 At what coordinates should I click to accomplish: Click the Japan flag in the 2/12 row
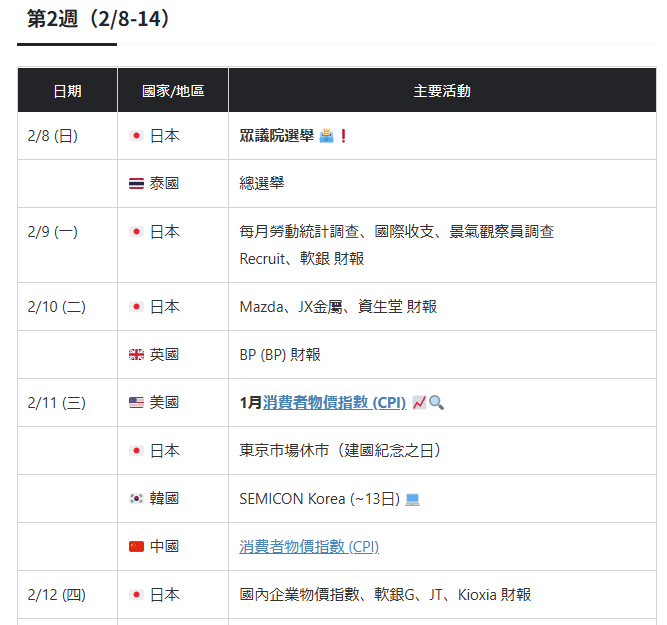pyautogui.click(x=137, y=595)
